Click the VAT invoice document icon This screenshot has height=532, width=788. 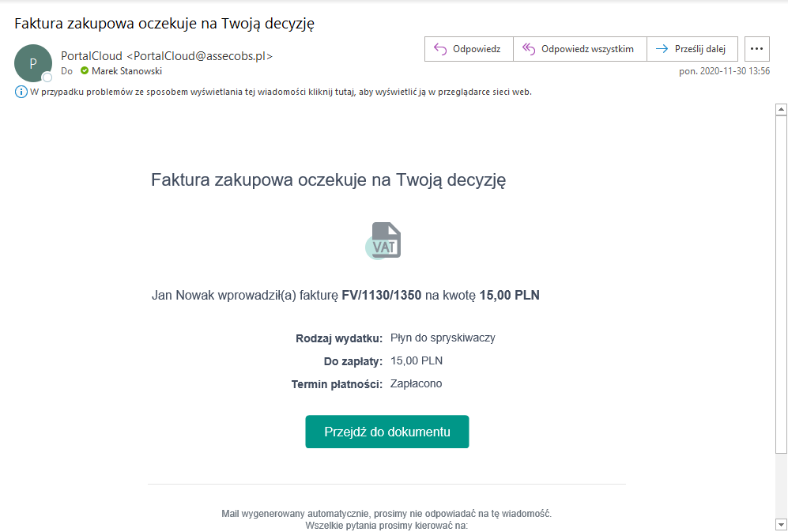[x=383, y=240]
